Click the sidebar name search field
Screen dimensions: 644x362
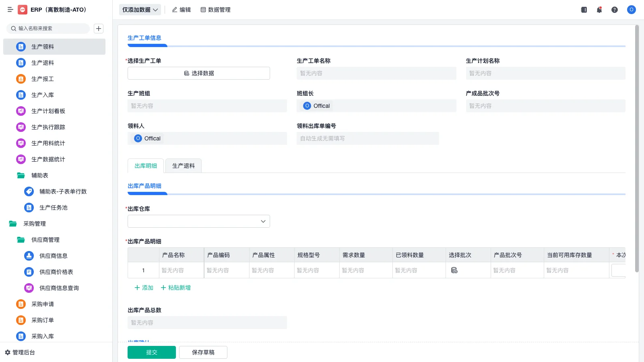coord(48,29)
